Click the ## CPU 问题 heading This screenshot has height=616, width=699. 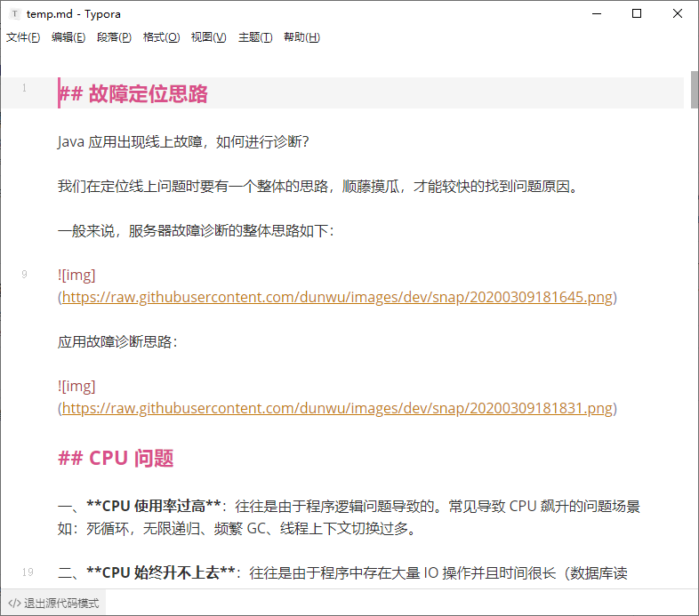tap(116, 458)
